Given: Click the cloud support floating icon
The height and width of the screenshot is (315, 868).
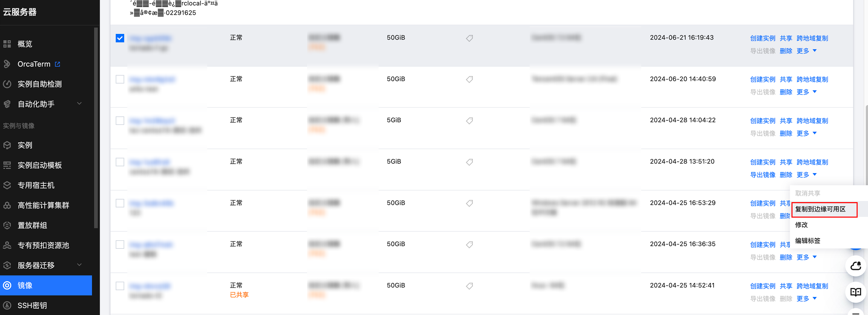Looking at the screenshot, I should pos(856,266).
